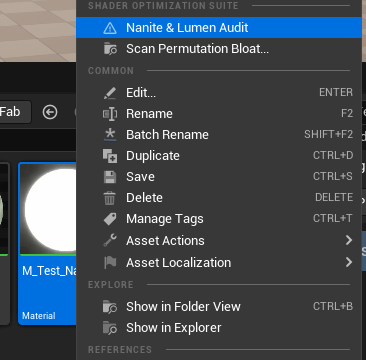Click the folder icon beside Show in Folder View

(110, 307)
